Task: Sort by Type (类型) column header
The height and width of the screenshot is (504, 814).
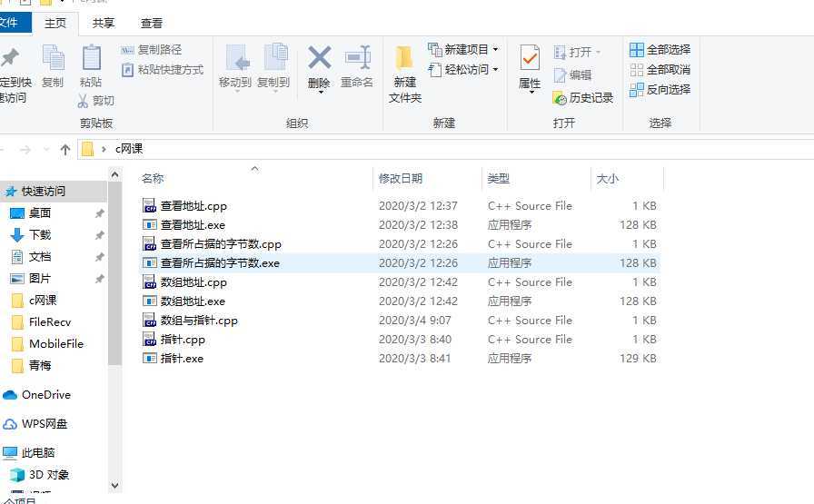Action: pos(499,179)
